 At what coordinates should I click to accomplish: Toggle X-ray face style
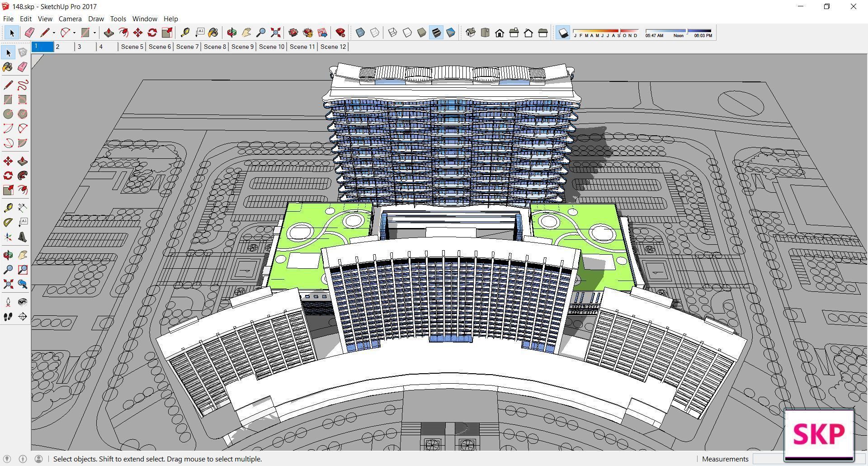(x=360, y=33)
